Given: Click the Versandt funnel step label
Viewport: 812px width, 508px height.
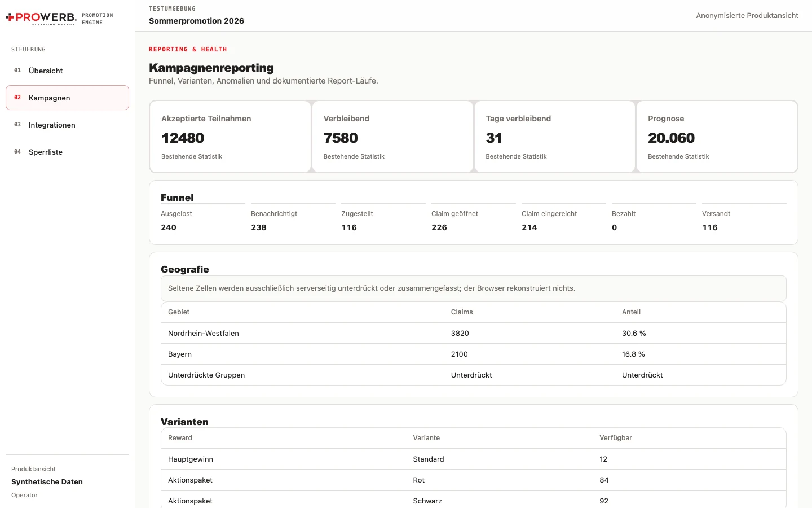Looking at the screenshot, I should click(x=716, y=214).
